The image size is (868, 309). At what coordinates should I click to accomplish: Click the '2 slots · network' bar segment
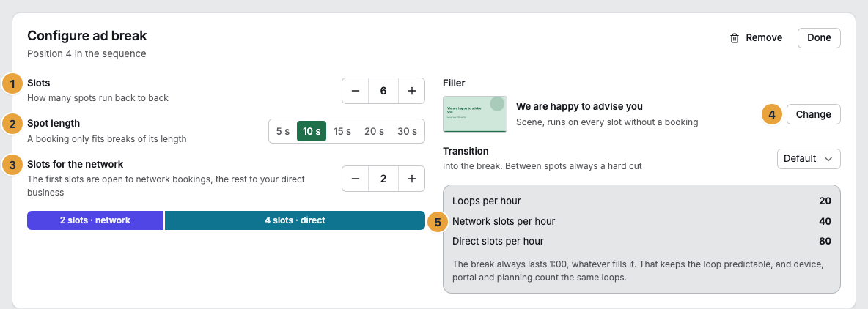[95, 220]
